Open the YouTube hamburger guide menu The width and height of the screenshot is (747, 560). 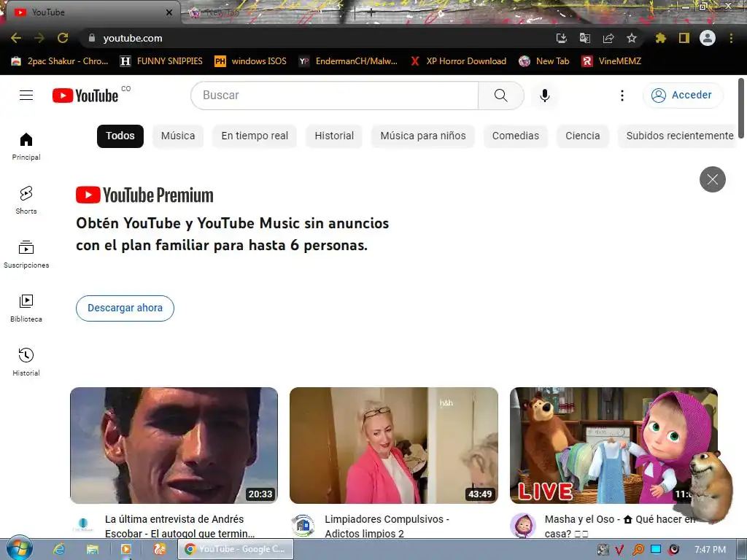(x=26, y=96)
